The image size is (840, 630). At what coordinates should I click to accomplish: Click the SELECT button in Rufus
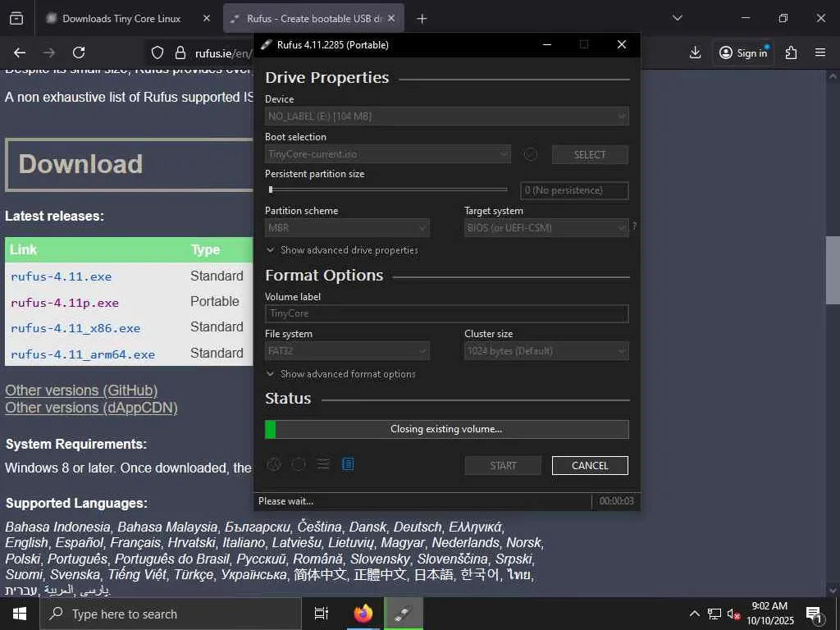click(x=590, y=155)
